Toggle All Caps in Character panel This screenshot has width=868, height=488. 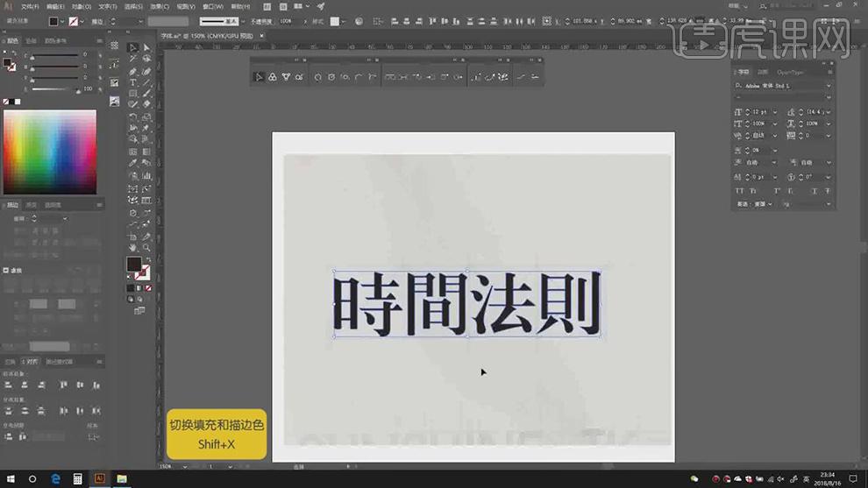[740, 191]
